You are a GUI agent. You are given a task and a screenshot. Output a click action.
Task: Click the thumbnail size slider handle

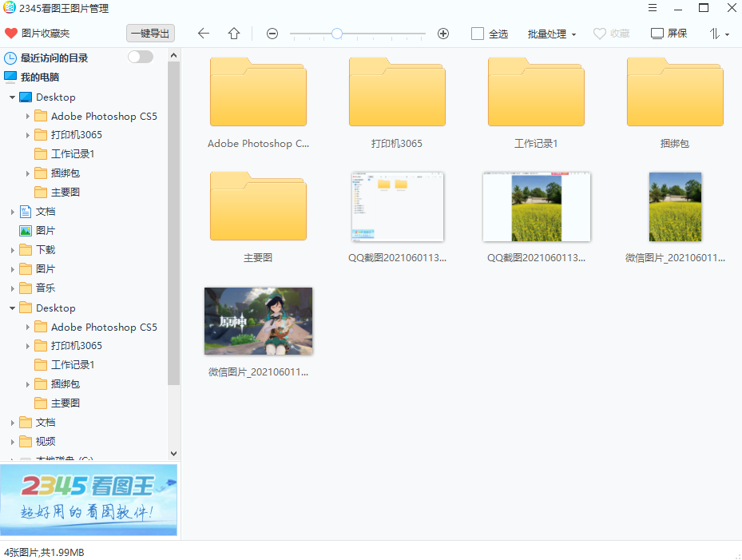pos(337,34)
